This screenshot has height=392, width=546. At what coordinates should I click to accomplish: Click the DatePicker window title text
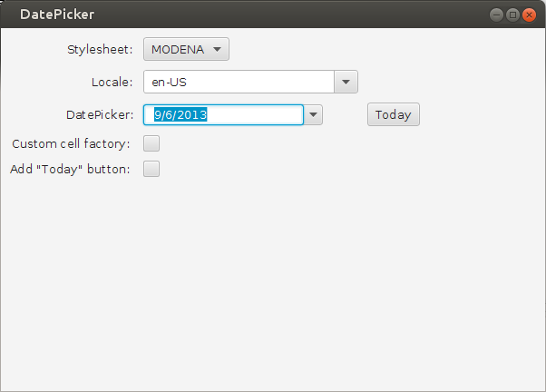[56, 15]
